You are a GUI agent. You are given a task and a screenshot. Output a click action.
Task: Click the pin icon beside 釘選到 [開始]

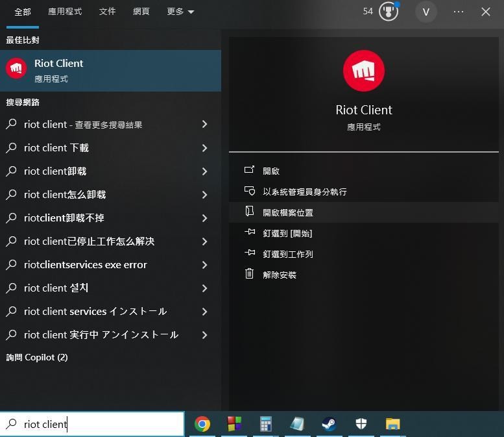pos(250,232)
